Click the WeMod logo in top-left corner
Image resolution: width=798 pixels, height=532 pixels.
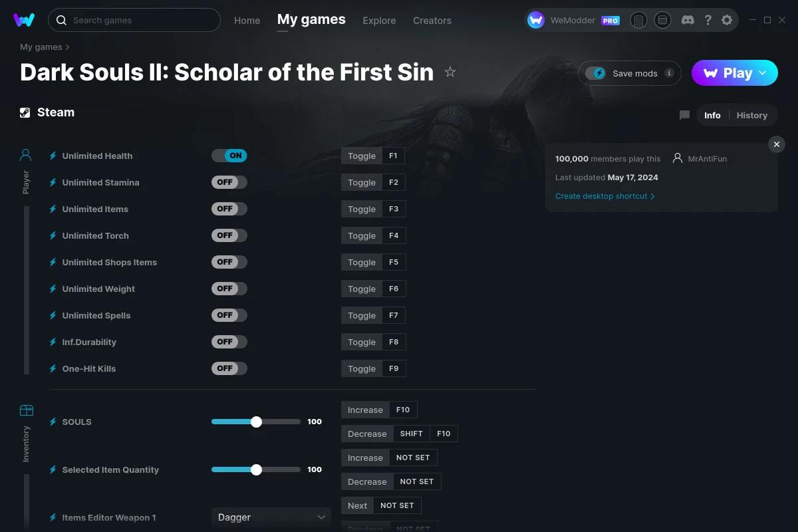[24, 20]
